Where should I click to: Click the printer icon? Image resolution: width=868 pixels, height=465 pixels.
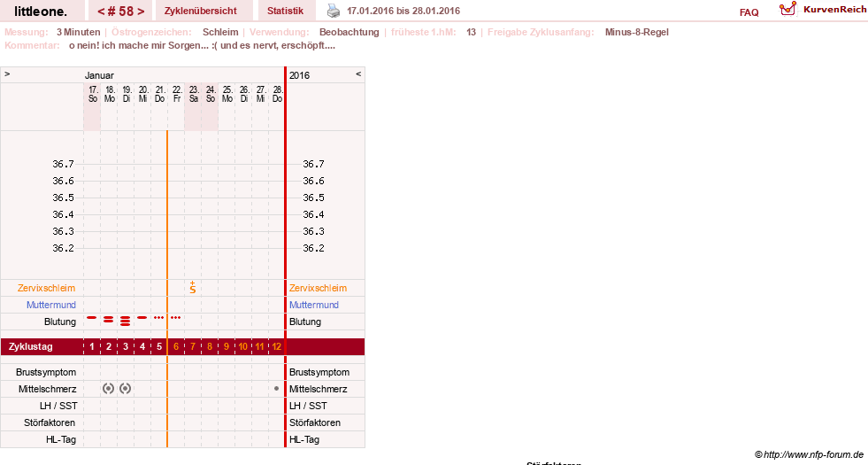click(334, 11)
